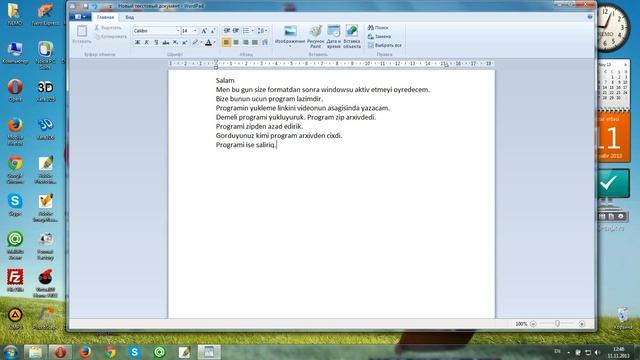Expand the highlight color dropdown arrow
640x360 pixels.
pyautogui.click(x=201, y=42)
